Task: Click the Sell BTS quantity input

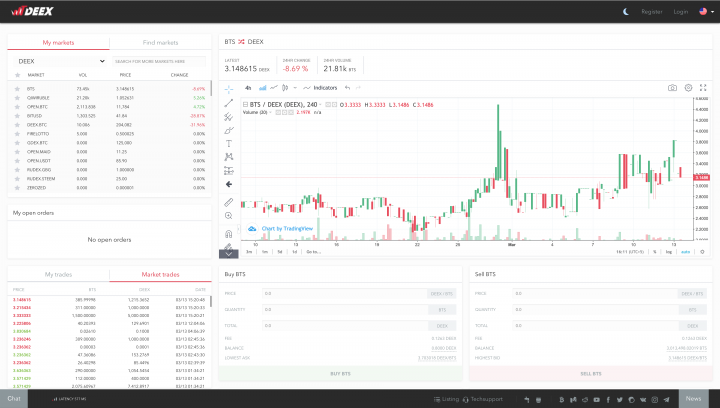Action: point(595,309)
